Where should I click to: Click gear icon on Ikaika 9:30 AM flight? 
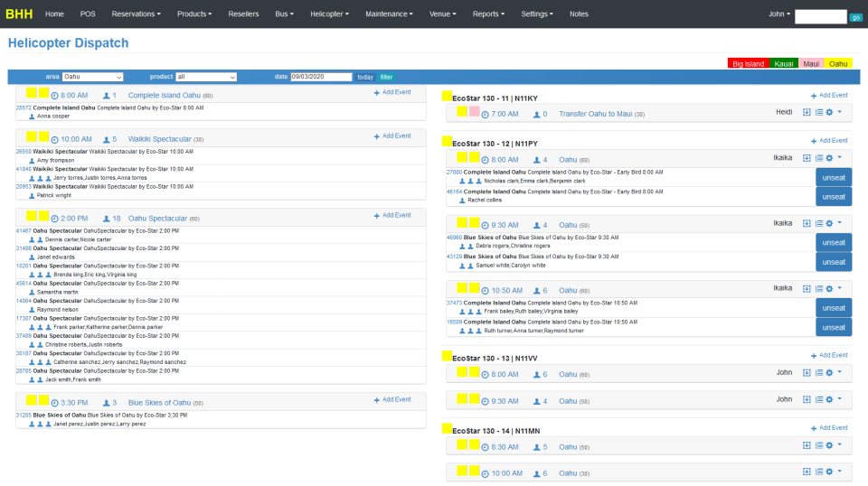point(829,223)
